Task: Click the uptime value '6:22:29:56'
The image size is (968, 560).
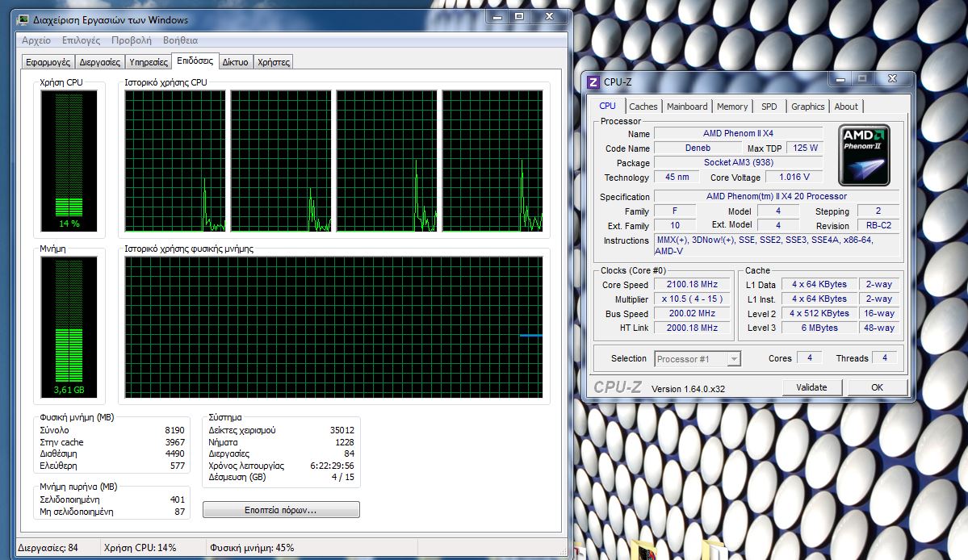Action: [332, 466]
